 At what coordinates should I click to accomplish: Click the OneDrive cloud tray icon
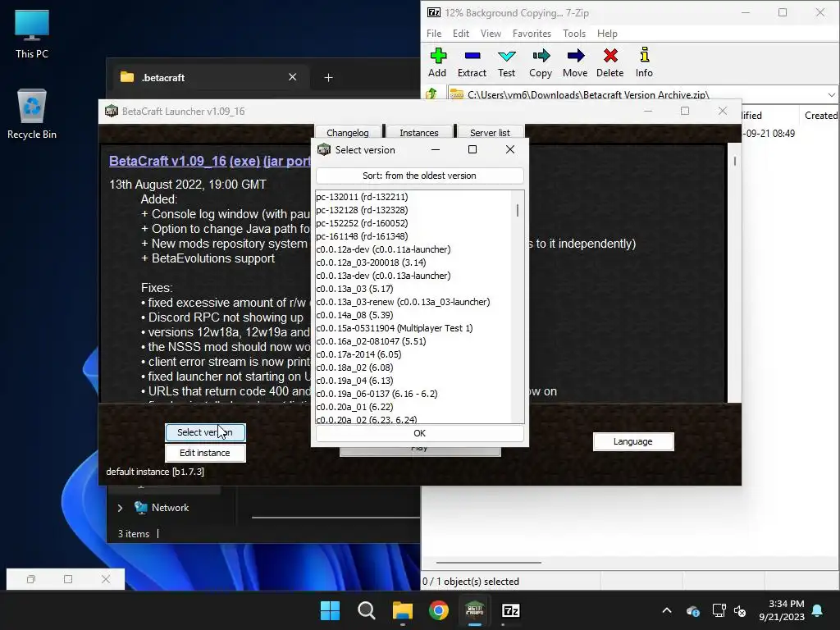tap(692, 610)
